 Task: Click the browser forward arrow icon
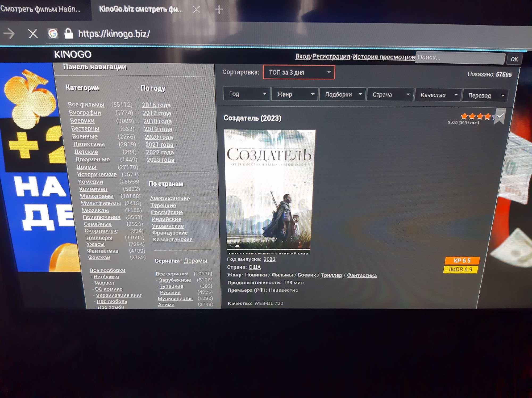pos(10,33)
